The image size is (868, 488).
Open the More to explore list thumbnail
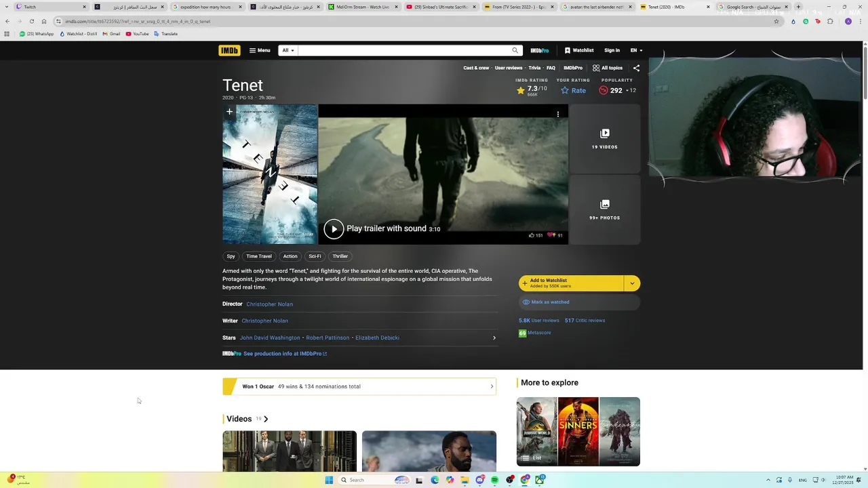pyautogui.click(x=578, y=432)
